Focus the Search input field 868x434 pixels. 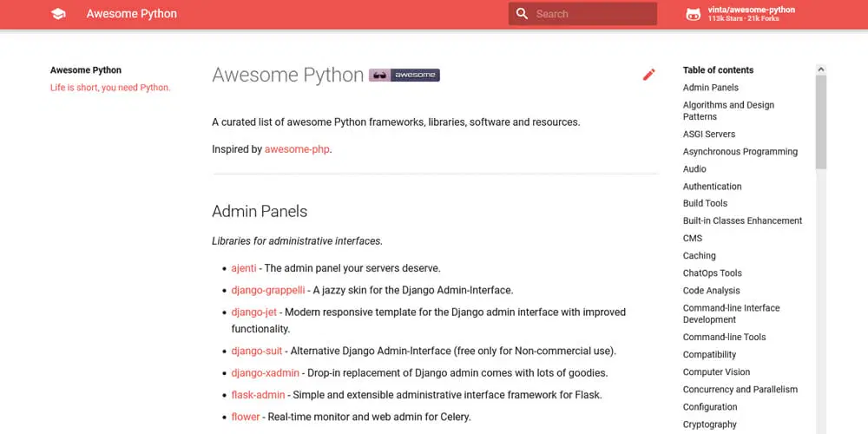582,14
